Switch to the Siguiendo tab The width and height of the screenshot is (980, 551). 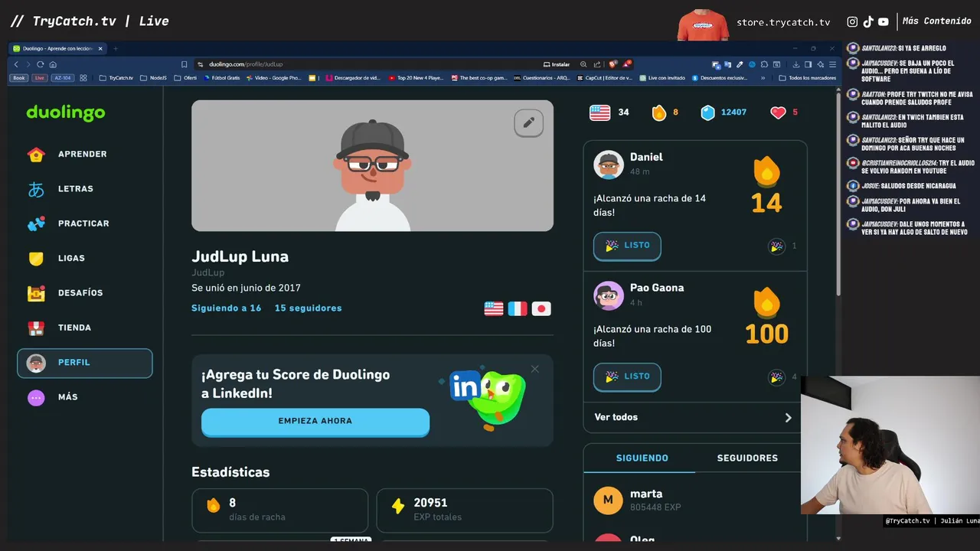pos(642,458)
